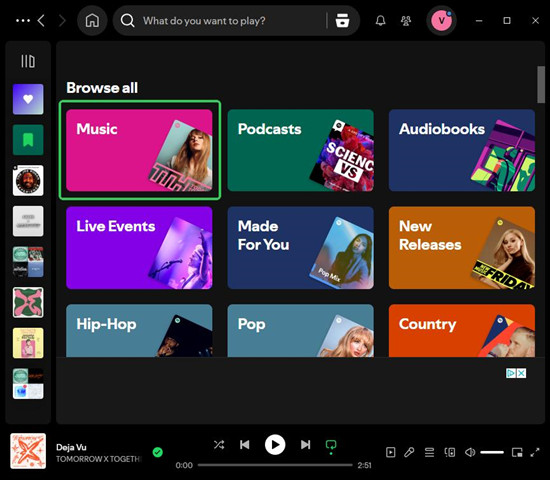
Task: Open the Home page
Action: 92,21
